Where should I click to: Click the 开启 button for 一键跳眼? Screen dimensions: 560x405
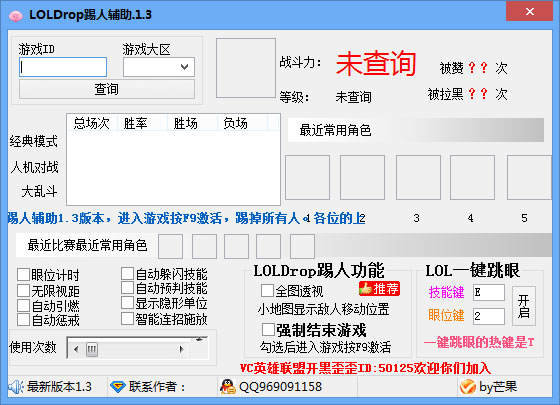pos(524,306)
